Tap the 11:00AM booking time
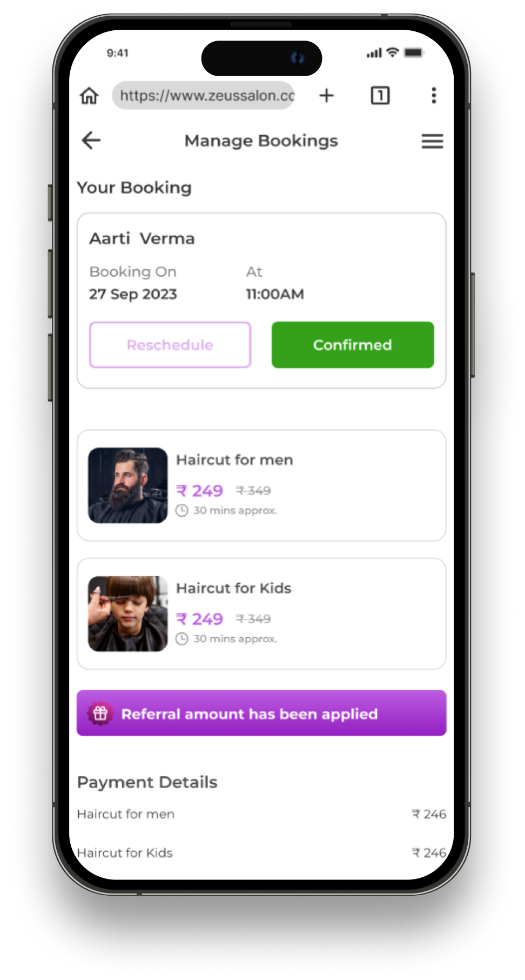This screenshot has height=980, width=525. coord(275,294)
